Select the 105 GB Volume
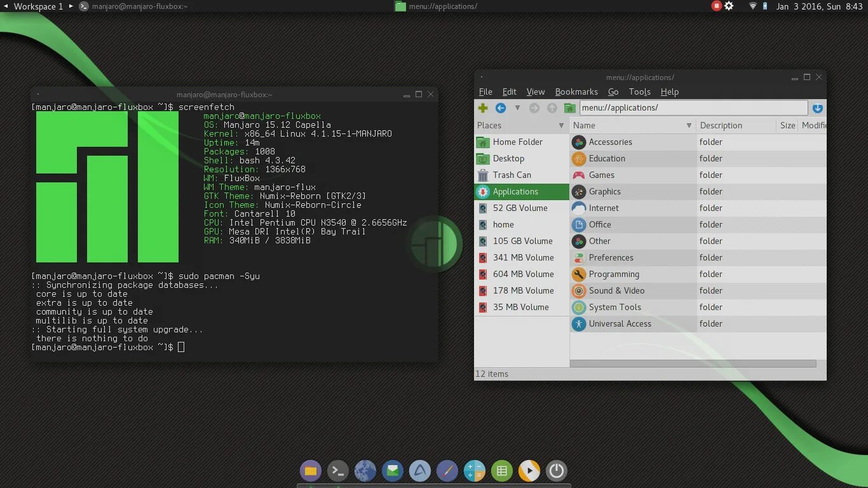The width and height of the screenshot is (868, 488). pyautogui.click(x=522, y=241)
